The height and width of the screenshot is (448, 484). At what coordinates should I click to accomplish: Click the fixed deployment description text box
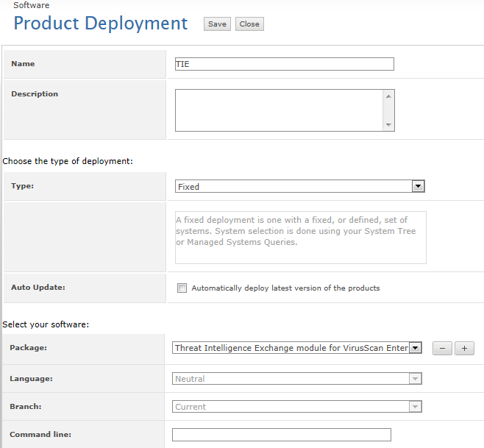tap(301, 238)
